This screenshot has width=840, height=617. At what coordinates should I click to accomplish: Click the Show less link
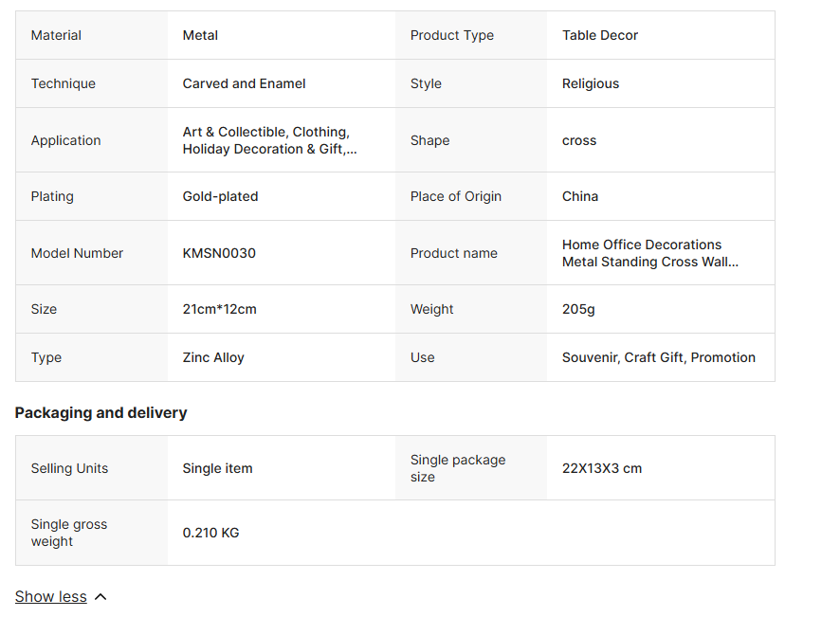(x=51, y=597)
